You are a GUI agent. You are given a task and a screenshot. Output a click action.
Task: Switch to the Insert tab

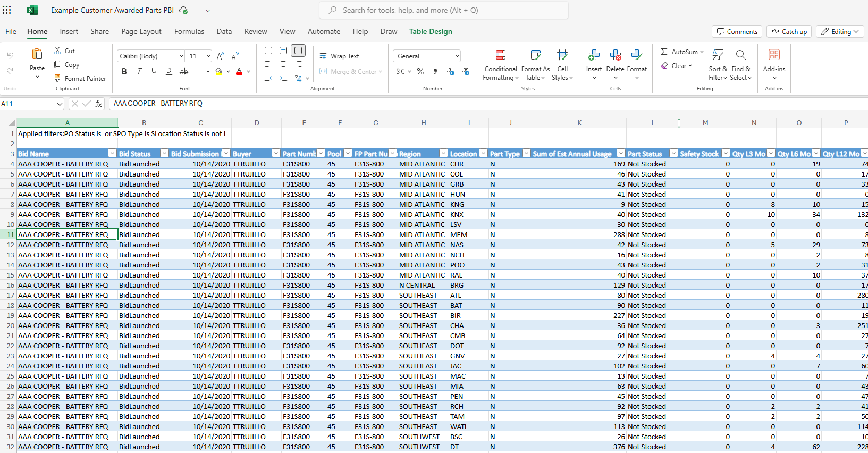(69, 31)
